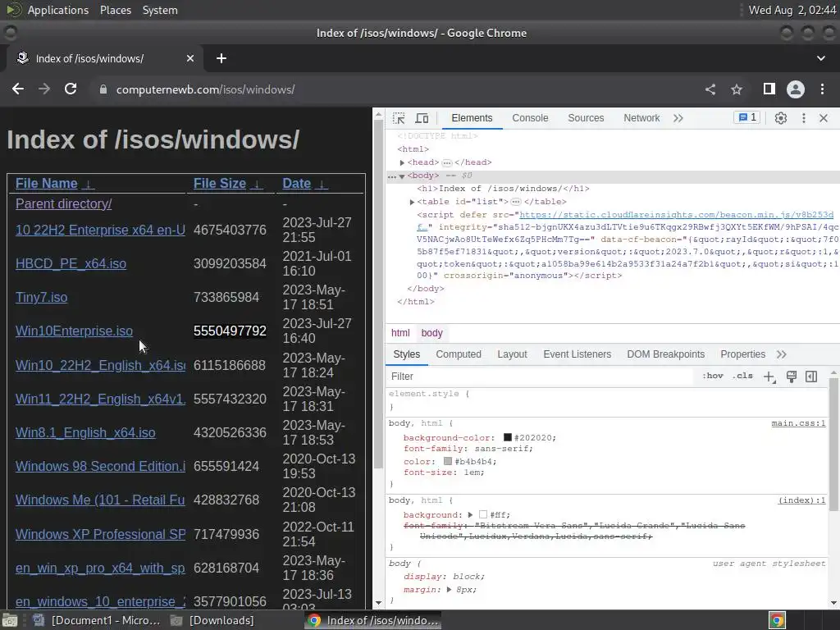This screenshot has width=840, height=630.
Task: Open DevTools customize menu dots
Action: click(804, 118)
